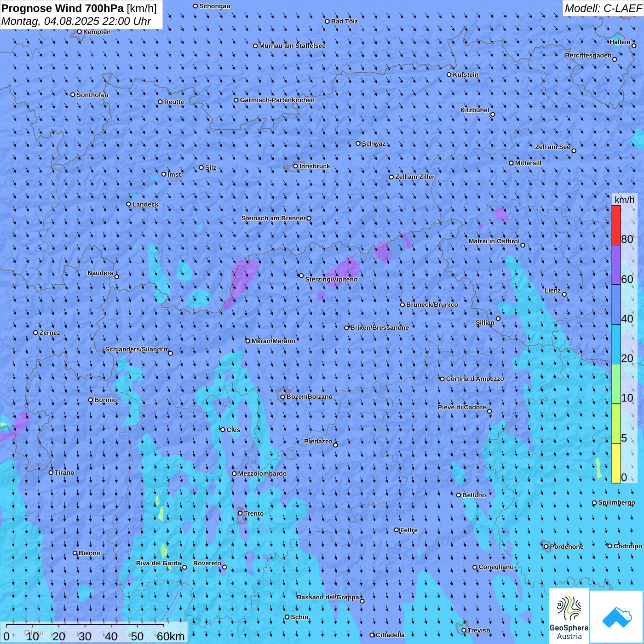Click the Kitzbühel city label
644x644 pixels.
(475, 110)
